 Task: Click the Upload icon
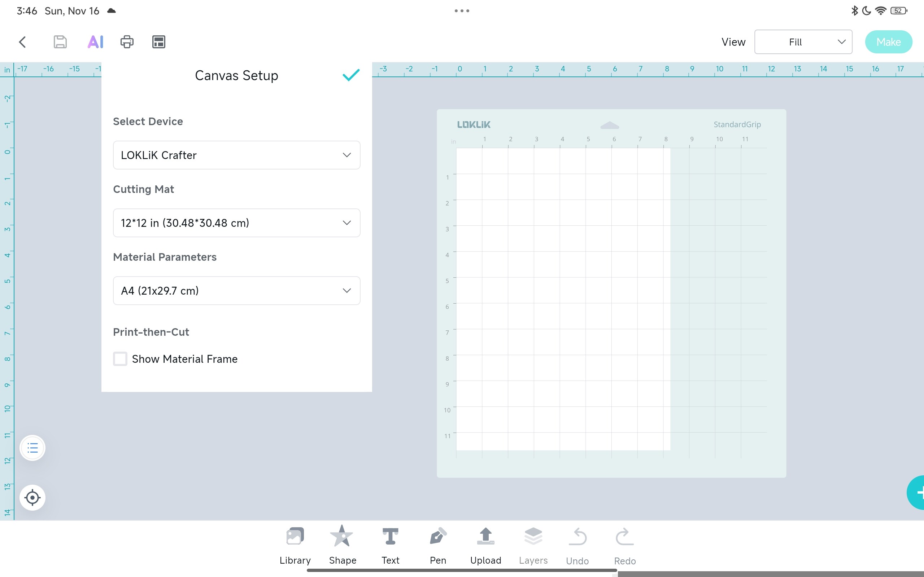pyautogui.click(x=485, y=544)
